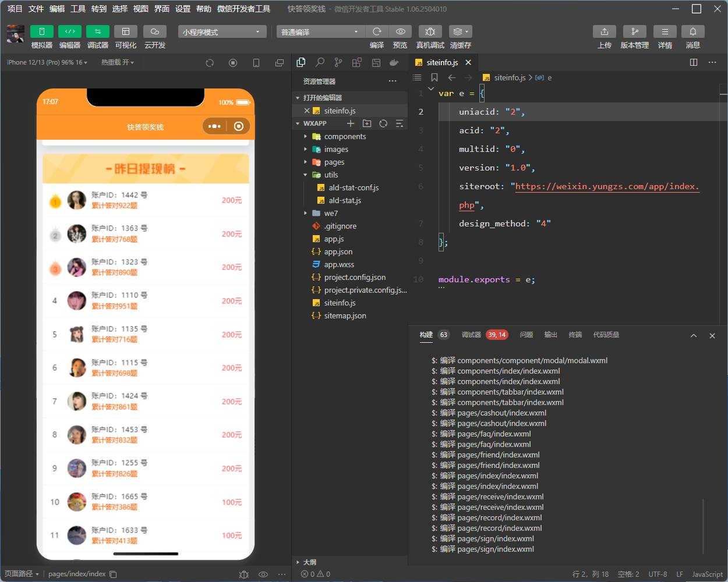Click the 真机调试 remote debug icon
728x582 pixels.
pyautogui.click(x=430, y=31)
